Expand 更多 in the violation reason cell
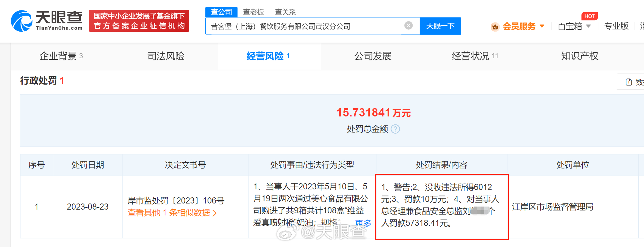The width and height of the screenshot is (644, 247). (x=363, y=223)
